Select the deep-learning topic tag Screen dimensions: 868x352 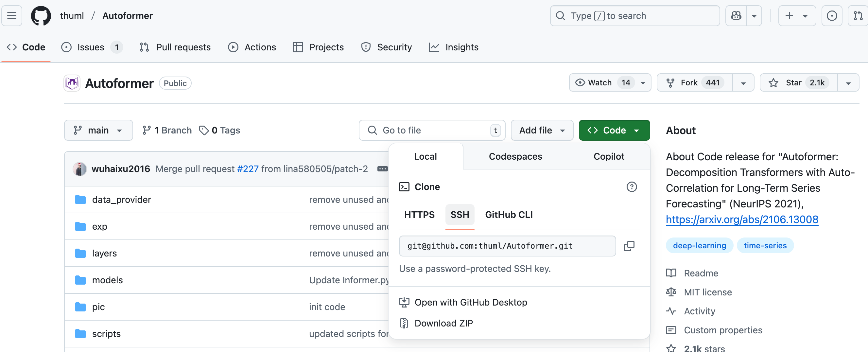point(699,245)
